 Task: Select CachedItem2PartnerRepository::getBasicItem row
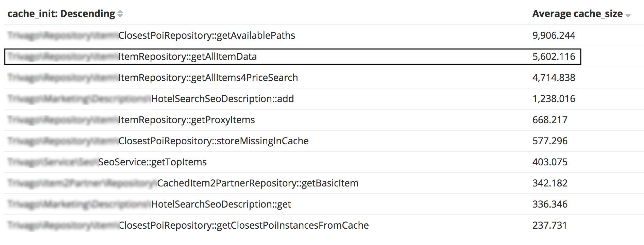[258, 183]
